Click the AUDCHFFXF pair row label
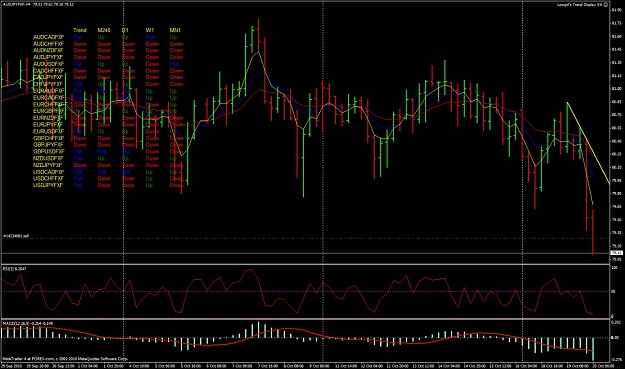625x369 pixels. point(48,44)
